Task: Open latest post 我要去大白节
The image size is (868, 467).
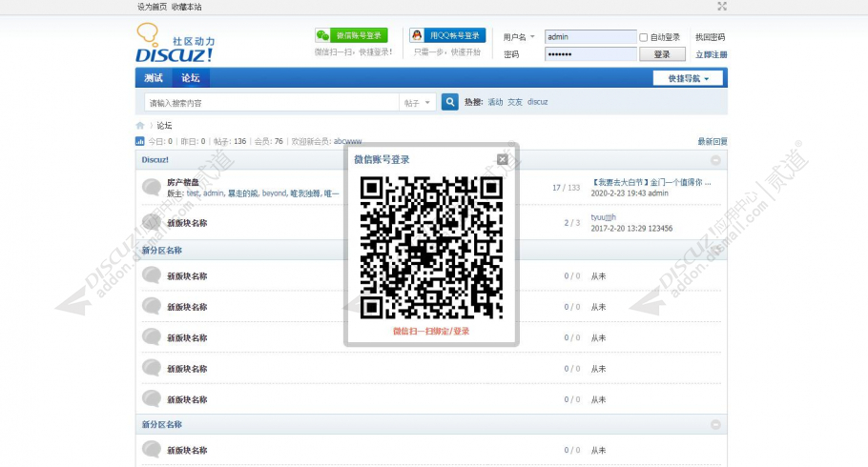Action: pyautogui.click(x=651, y=182)
